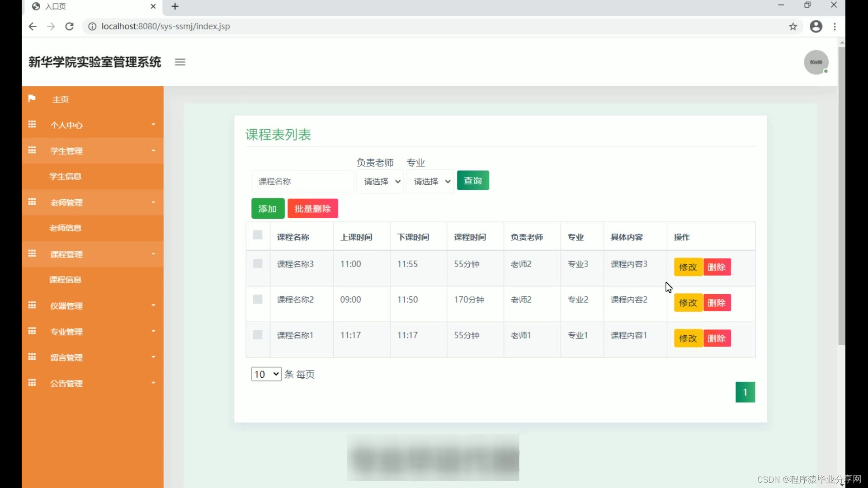This screenshot has width=868, height=488.
Task: Reload the page with the browser refresh icon
Action: click(69, 27)
